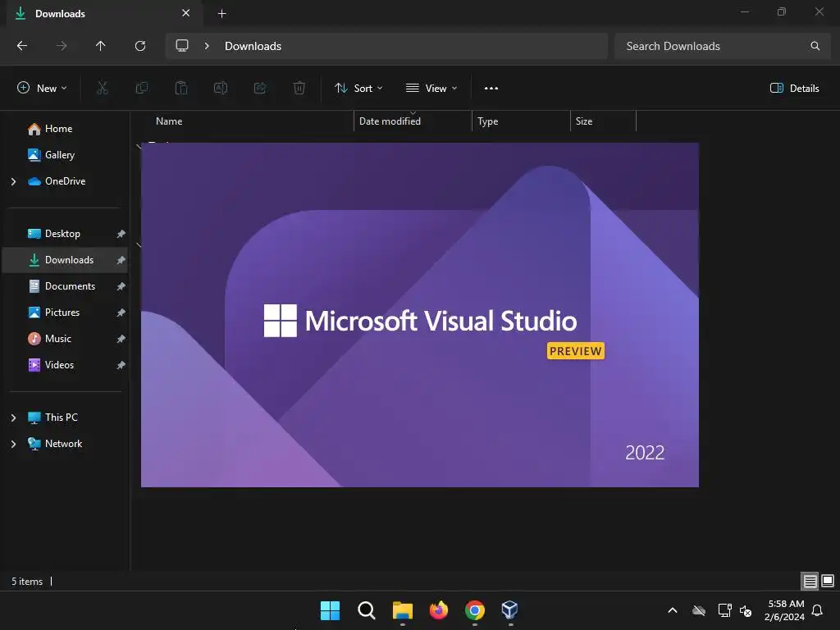Click the OneDrive tray cloud icon
The height and width of the screenshot is (630, 840).
(x=699, y=610)
